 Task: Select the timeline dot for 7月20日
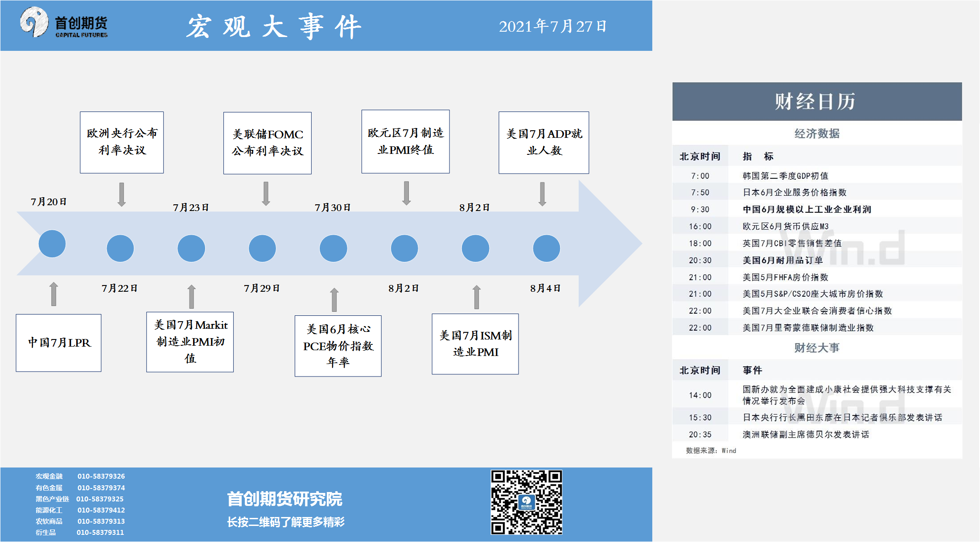[x=52, y=244]
